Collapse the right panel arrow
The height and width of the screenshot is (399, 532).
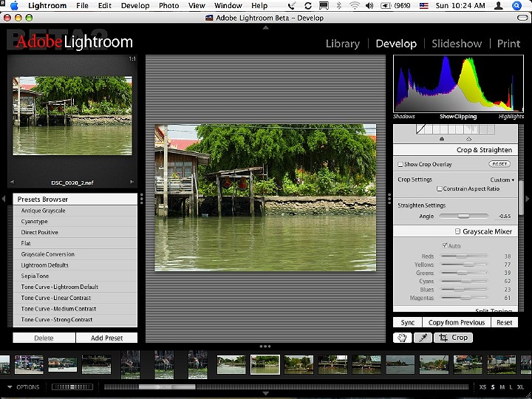tap(528, 199)
